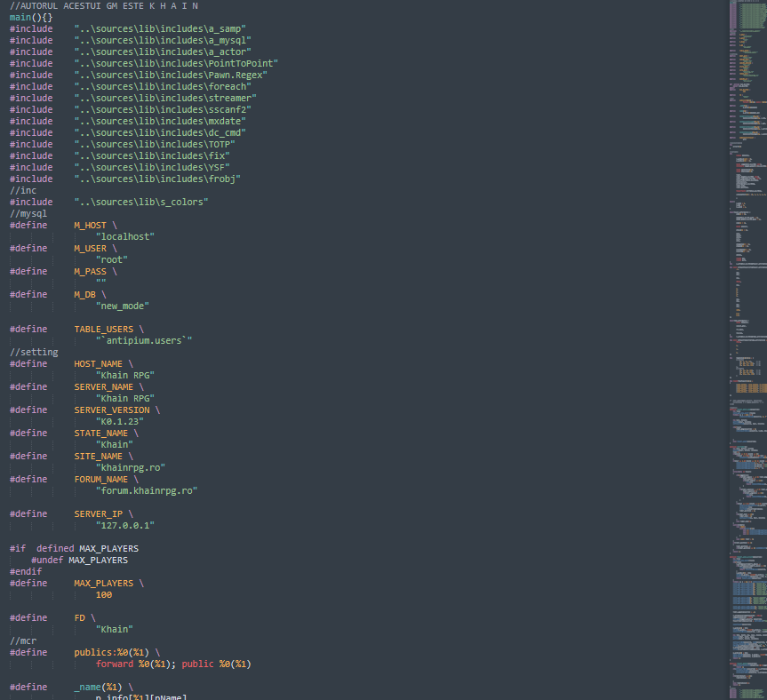
Task: Click the "forum.khainrpg.ro" string value
Action: (x=147, y=490)
